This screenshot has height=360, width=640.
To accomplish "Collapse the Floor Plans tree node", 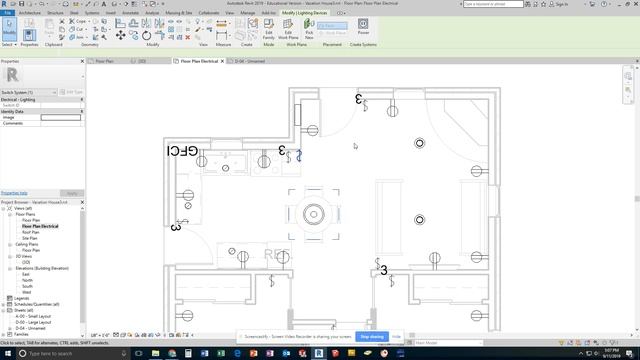I will 10,214.
